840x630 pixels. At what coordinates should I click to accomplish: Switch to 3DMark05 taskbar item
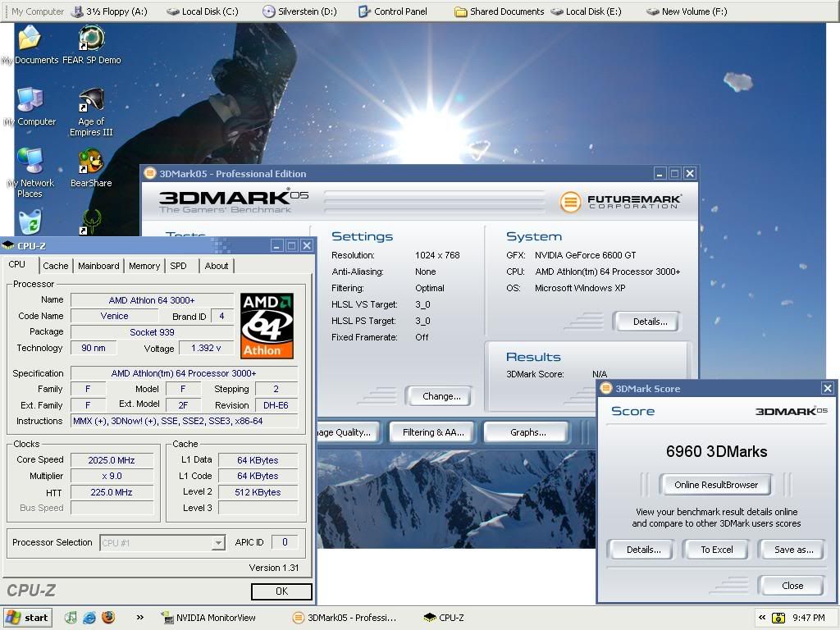[x=345, y=618]
